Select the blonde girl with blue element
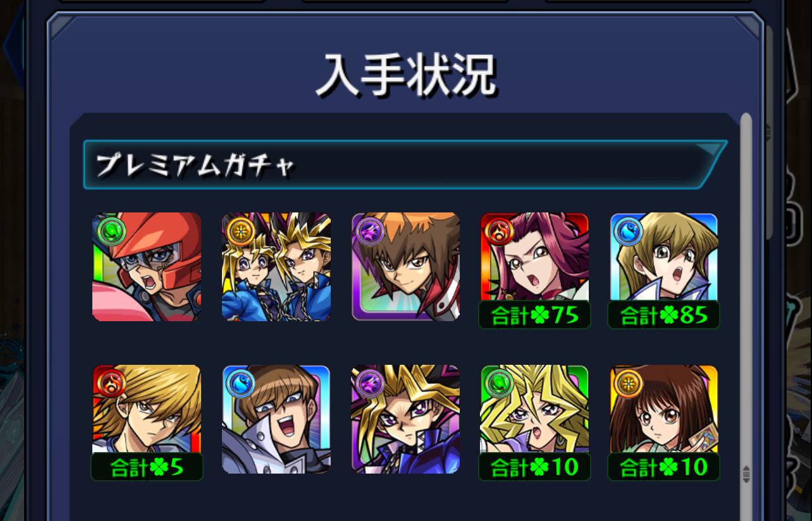 point(664,258)
